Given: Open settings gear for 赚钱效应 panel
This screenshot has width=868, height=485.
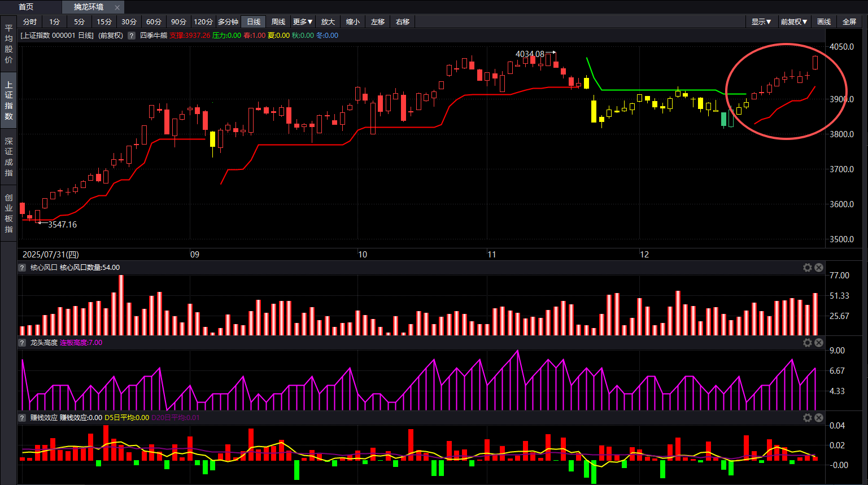Looking at the screenshot, I should tap(808, 418).
